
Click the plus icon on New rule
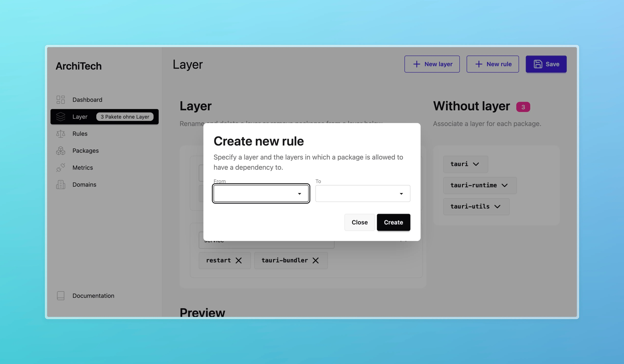(479, 64)
